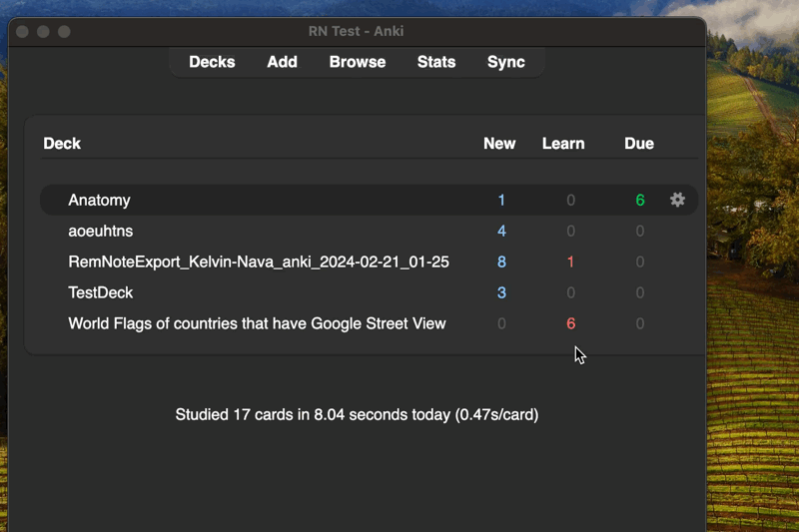Image resolution: width=799 pixels, height=532 pixels.
Task: Click Anatomy's green due count 6
Action: (x=639, y=200)
